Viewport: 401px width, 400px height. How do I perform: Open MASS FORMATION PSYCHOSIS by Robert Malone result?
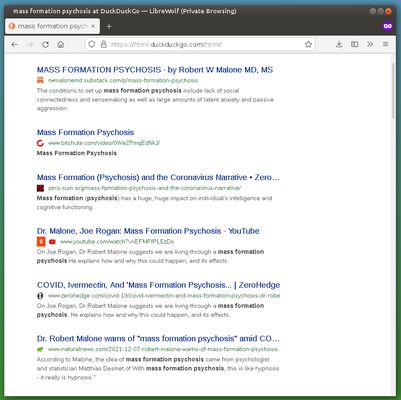(x=155, y=70)
